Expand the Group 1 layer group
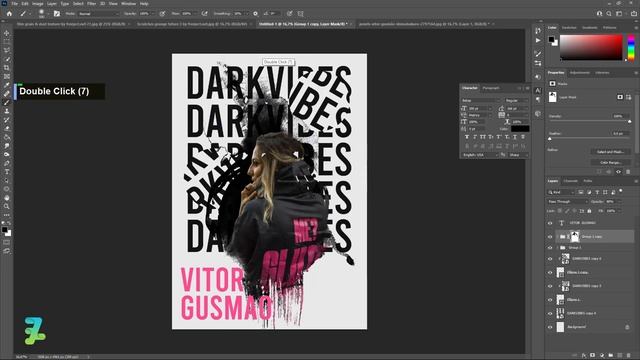This screenshot has height=360, width=640. point(558,248)
